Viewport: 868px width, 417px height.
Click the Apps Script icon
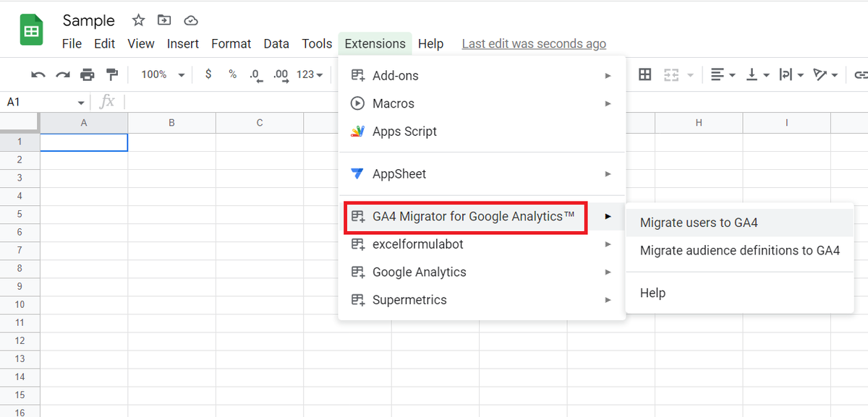click(x=357, y=132)
